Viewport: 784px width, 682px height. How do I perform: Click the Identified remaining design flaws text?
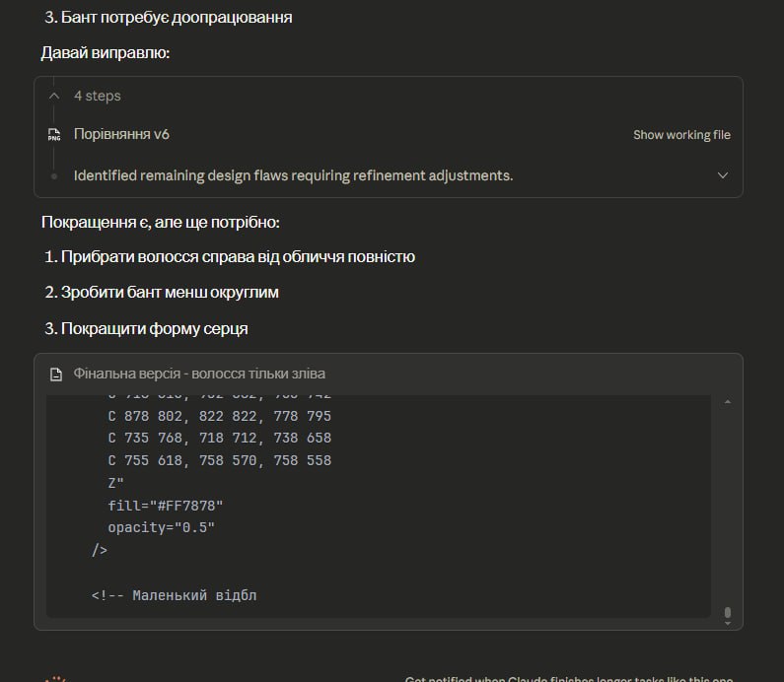coord(293,175)
